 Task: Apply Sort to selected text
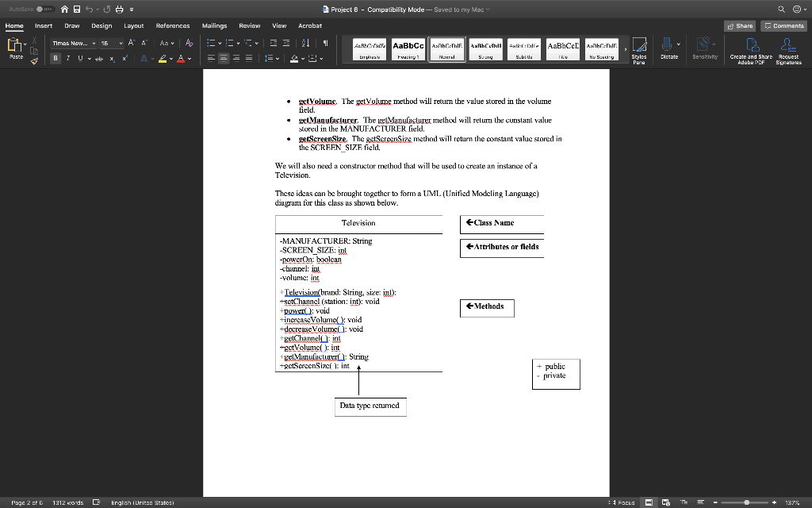click(306, 44)
